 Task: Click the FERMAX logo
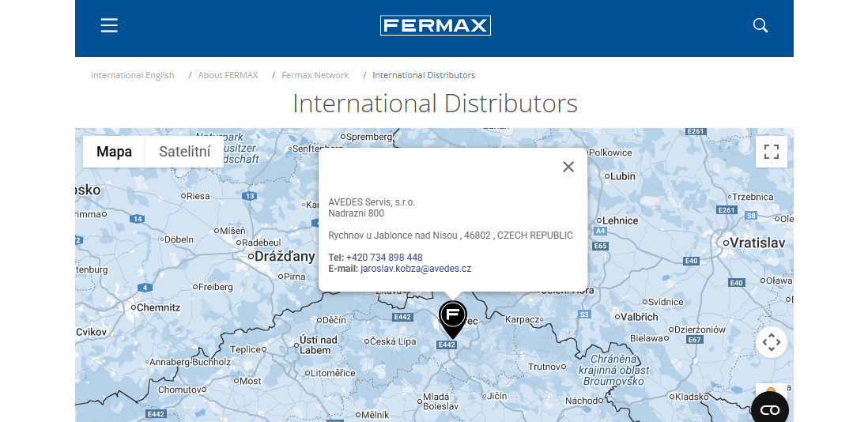click(x=435, y=25)
